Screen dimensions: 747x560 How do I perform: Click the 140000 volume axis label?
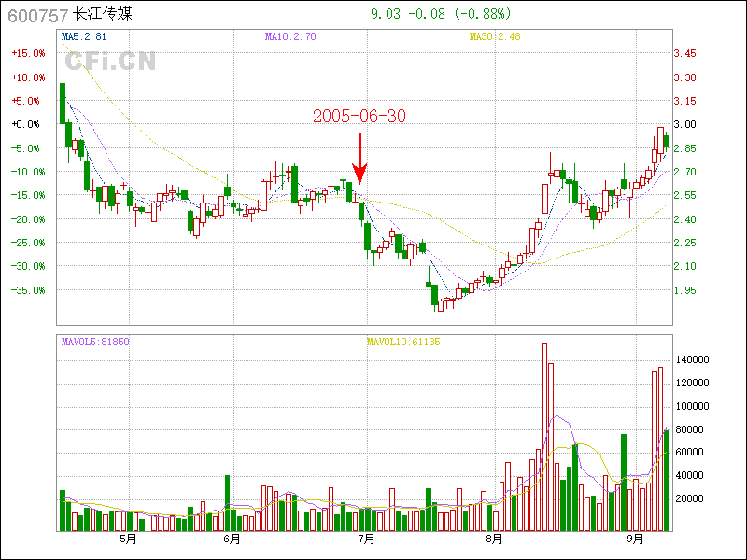tap(693, 359)
